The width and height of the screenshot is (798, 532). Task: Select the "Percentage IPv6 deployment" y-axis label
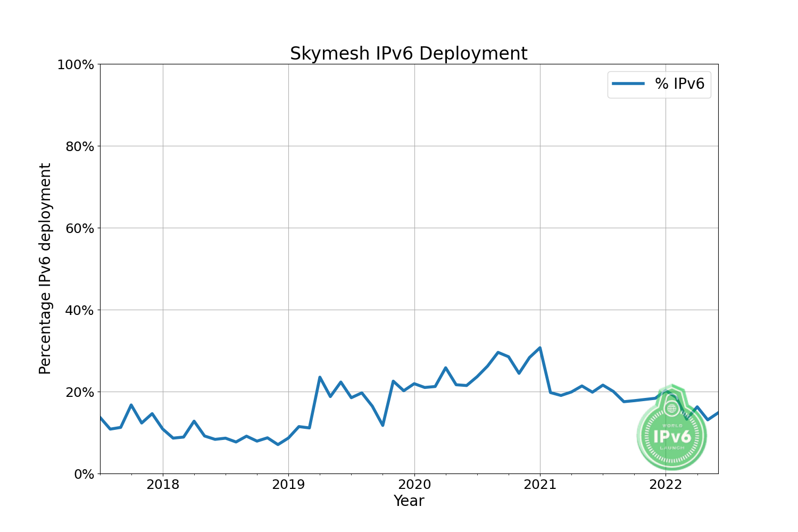coord(45,269)
